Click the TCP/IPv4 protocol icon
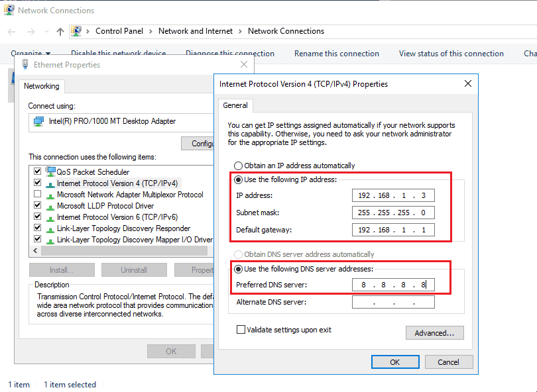 pyautogui.click(x=50, y=185)
